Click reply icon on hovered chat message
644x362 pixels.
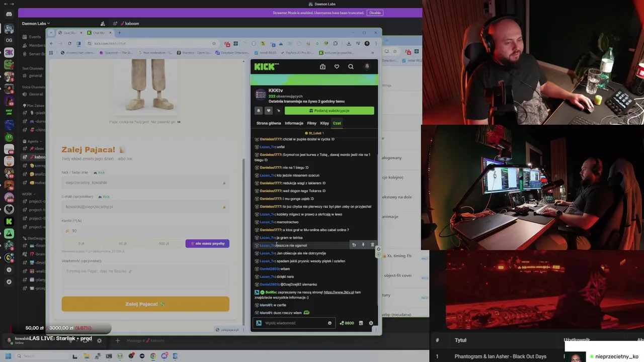pos(354,245)
